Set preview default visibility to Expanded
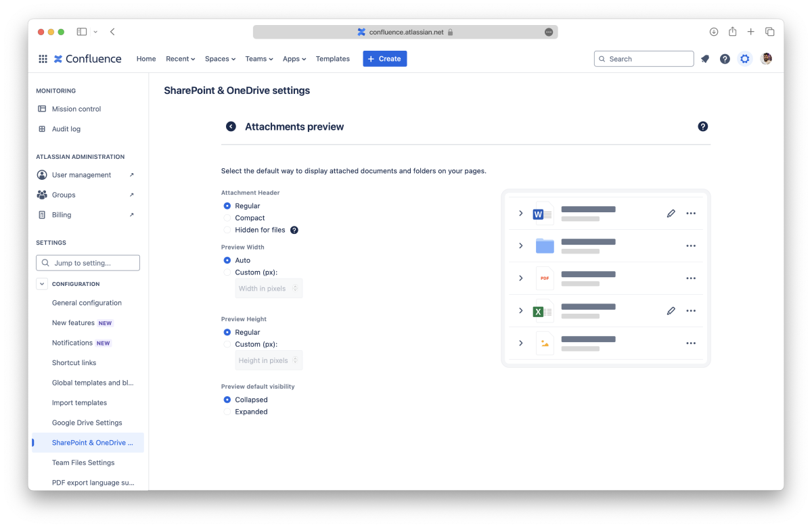The image size is (812, 528). (x=227, y=412)
